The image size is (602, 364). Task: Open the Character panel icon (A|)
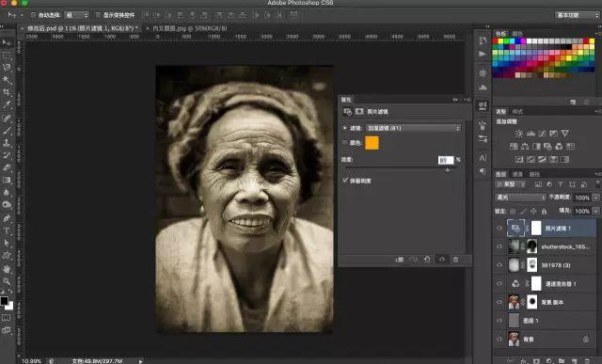tap(483, 158)
